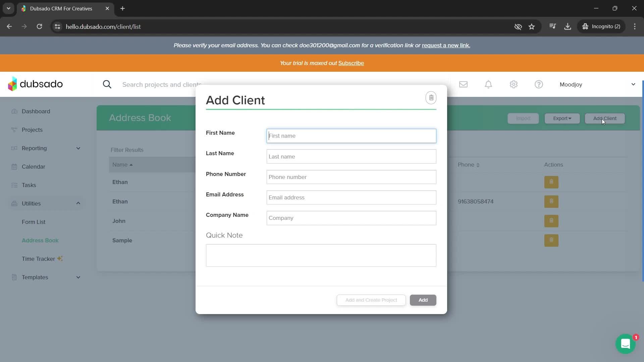The image size is (644, 362).
Task: Focus the First Name field
Action: [x=351, y=136]
